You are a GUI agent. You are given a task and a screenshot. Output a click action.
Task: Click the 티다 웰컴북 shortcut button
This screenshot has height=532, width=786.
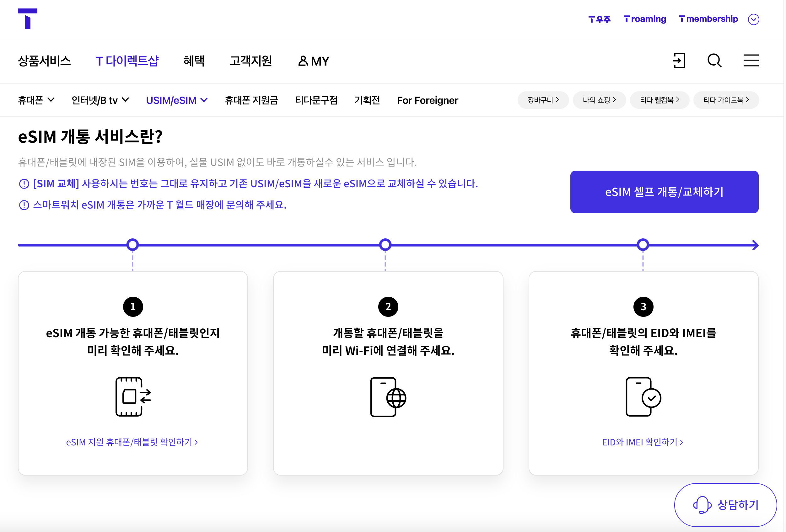click(659, 100)
